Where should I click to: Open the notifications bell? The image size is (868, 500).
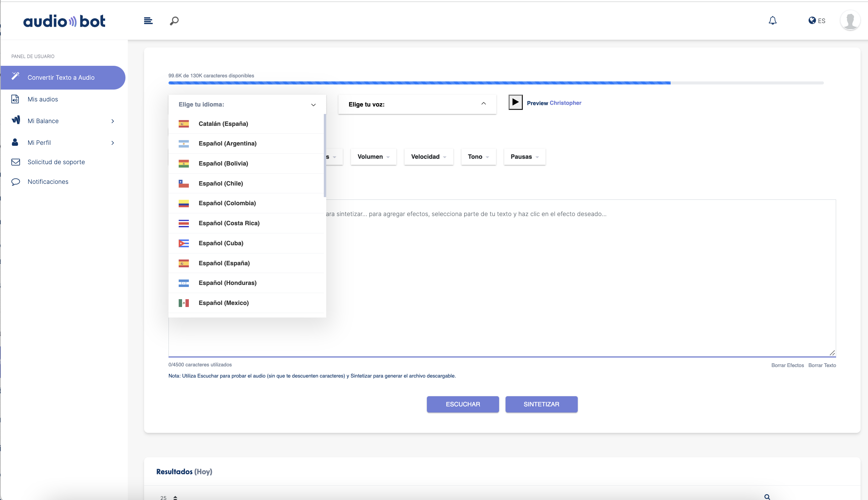pos(773,21)
